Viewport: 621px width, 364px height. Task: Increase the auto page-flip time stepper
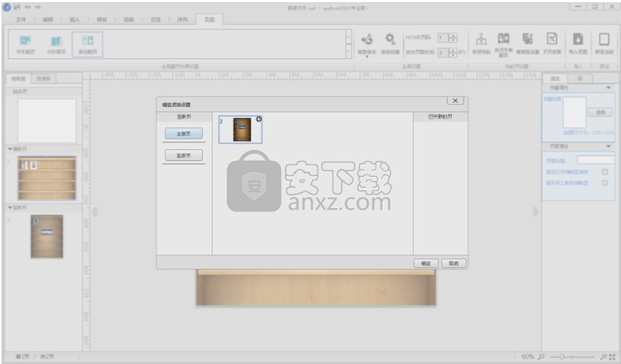[453, 50]
